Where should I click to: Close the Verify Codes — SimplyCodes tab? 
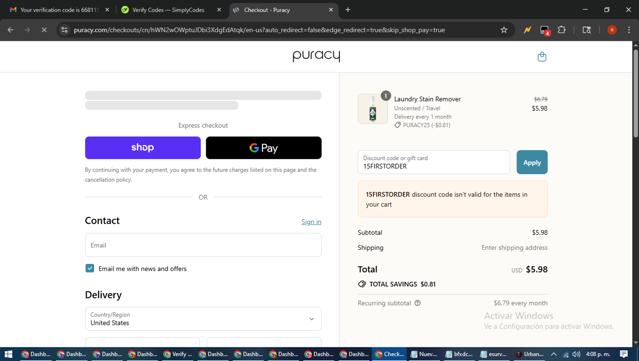[x=219, y=10]
